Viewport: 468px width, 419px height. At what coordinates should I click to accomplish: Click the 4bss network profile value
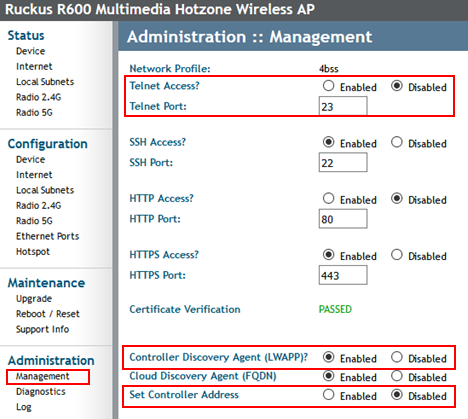point(329,69)
